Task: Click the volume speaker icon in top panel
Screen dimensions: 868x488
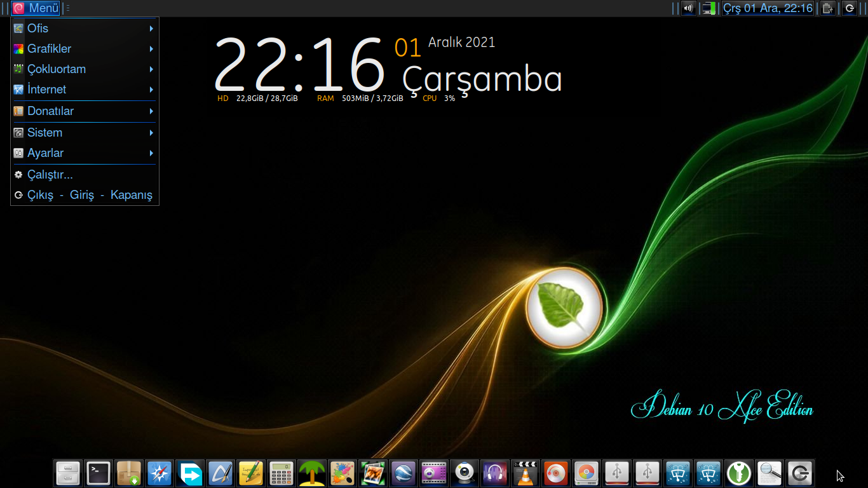Action: 688,8
